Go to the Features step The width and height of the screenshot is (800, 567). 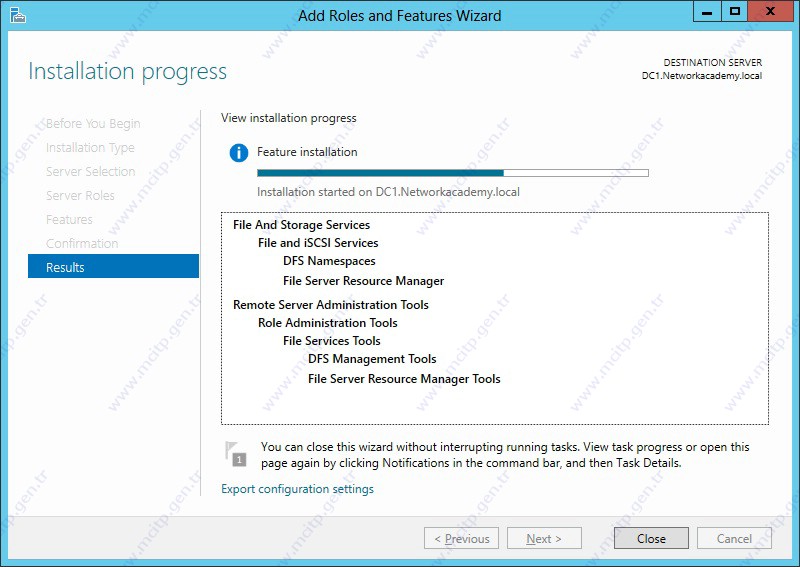coord(69,219)
